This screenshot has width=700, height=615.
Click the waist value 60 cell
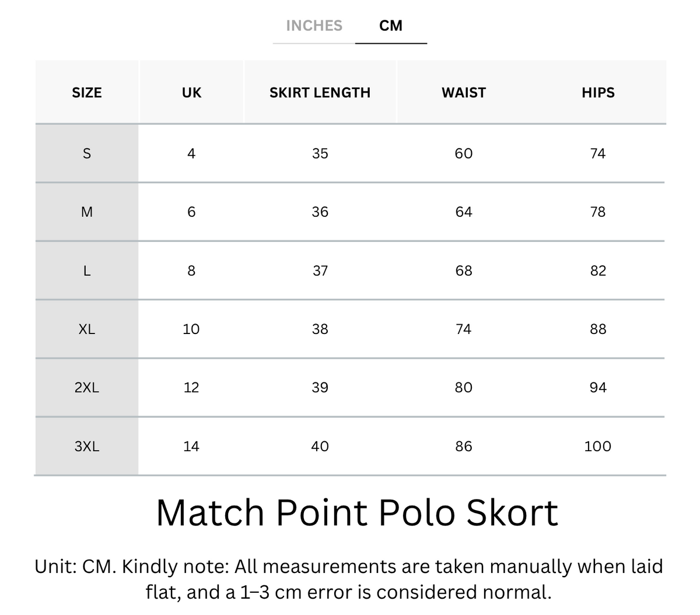pyautogui.click(x=464, y=153)
